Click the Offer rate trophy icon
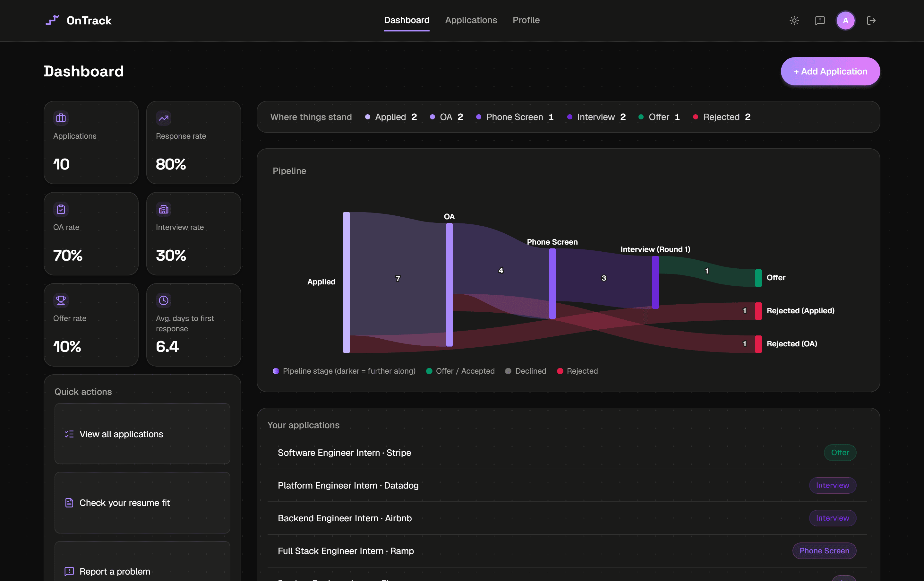 click(61, 300)
